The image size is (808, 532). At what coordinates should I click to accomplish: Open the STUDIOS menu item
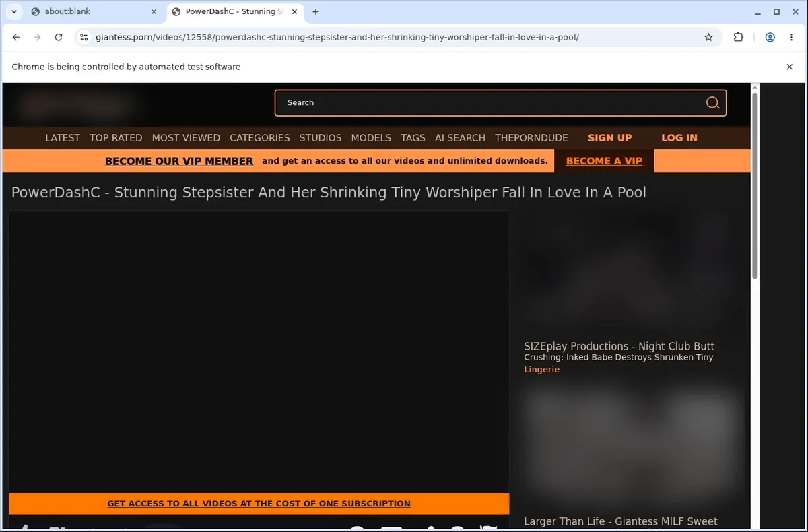pyautogui.click(x=321, y=137)
